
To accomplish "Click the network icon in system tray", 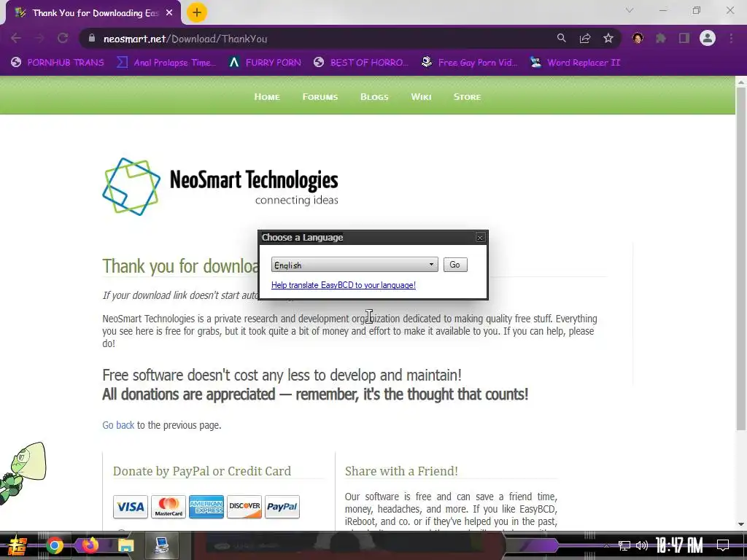I will click(x=624, y=545).
